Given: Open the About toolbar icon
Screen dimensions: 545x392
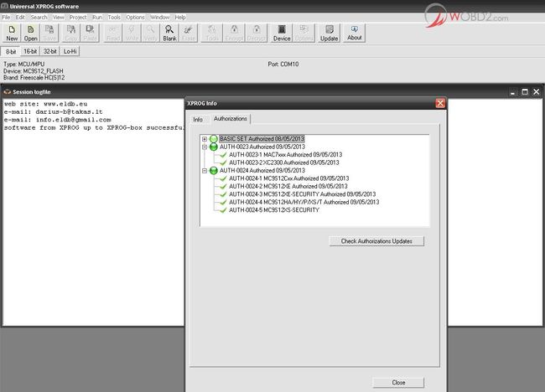Looking at the screenshot, I should coord(354,33).
